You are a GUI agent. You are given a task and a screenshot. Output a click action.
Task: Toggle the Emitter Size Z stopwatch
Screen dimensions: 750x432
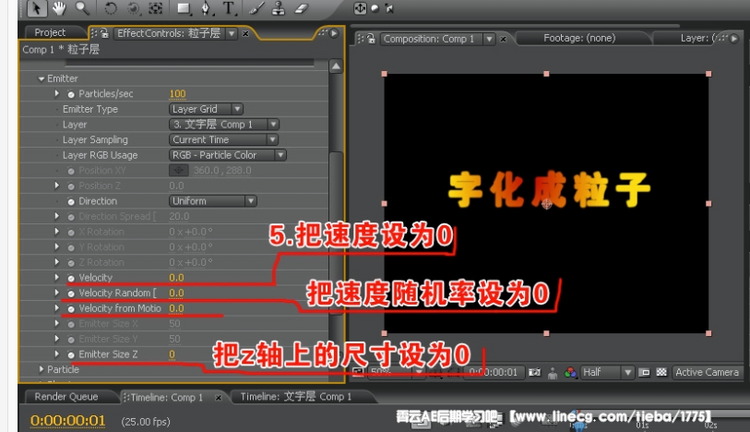click(71, 354)
